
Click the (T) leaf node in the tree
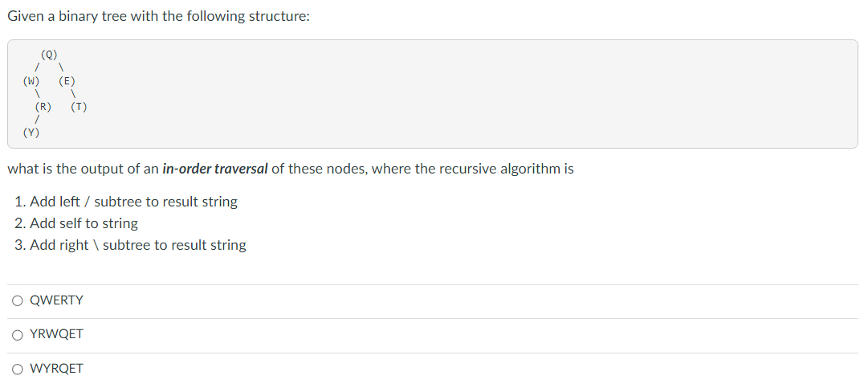(79, 107)
